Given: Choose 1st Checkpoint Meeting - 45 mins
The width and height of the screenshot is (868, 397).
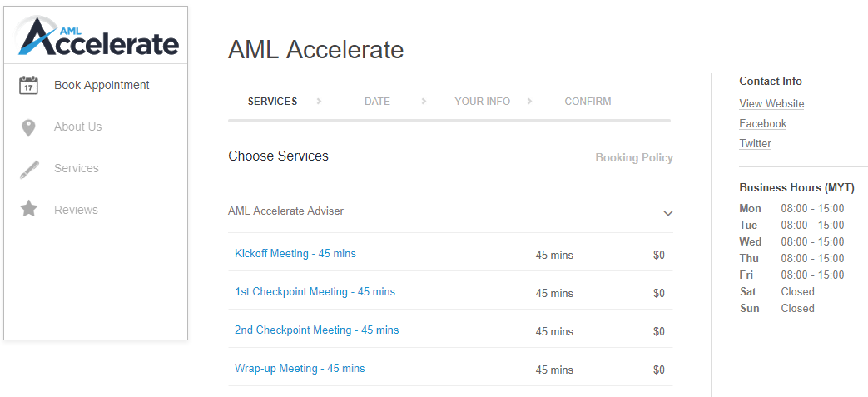Looking at the screenshot, I should (x=315, y=292).
